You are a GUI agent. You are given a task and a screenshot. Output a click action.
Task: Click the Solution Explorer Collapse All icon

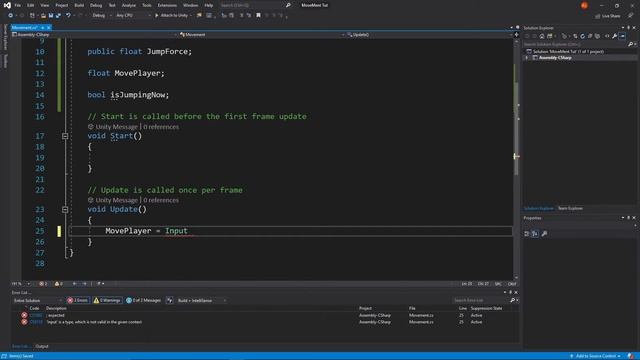(x=590, y=36)
